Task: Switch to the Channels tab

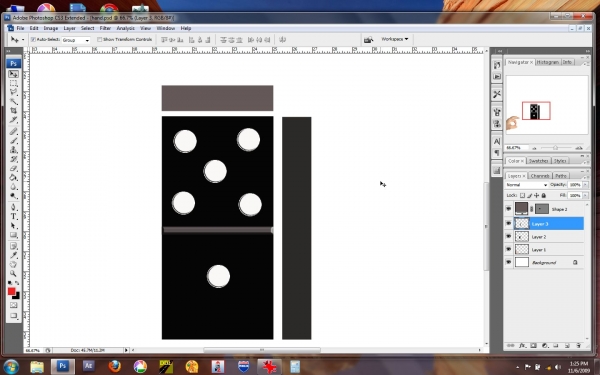Action: click(540, 176)
